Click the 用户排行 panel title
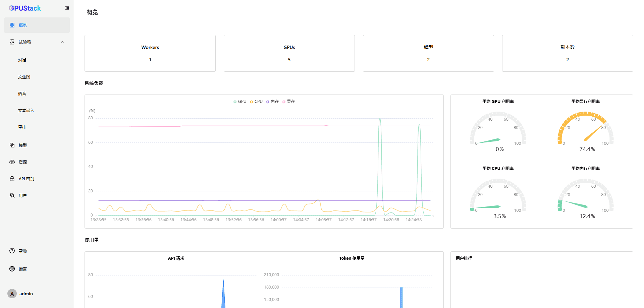 (464, 258)
